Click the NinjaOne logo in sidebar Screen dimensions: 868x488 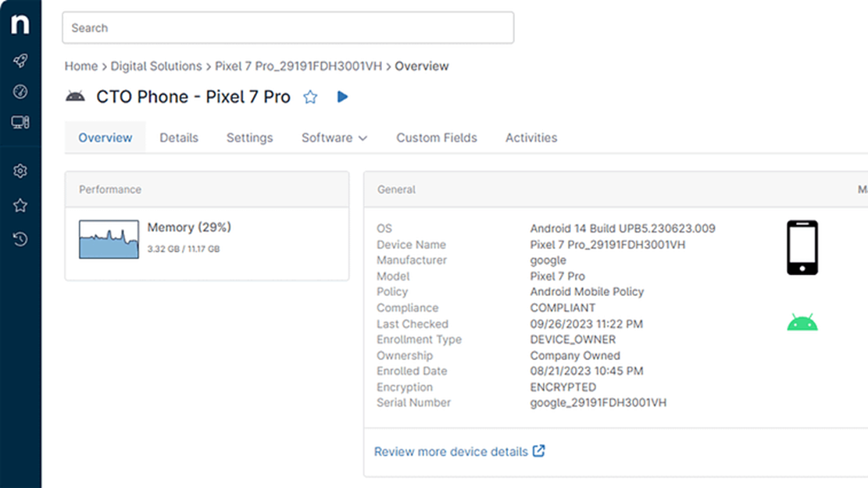point(20,25)
